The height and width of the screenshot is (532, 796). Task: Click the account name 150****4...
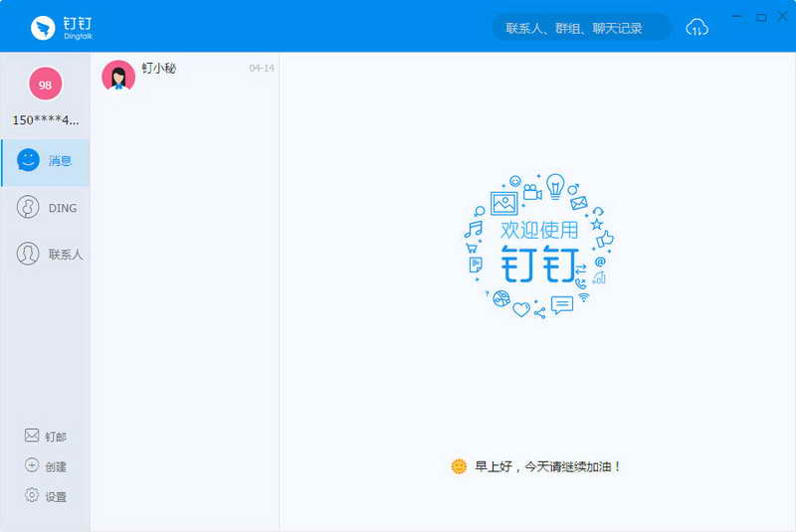[x=46, y=120]
